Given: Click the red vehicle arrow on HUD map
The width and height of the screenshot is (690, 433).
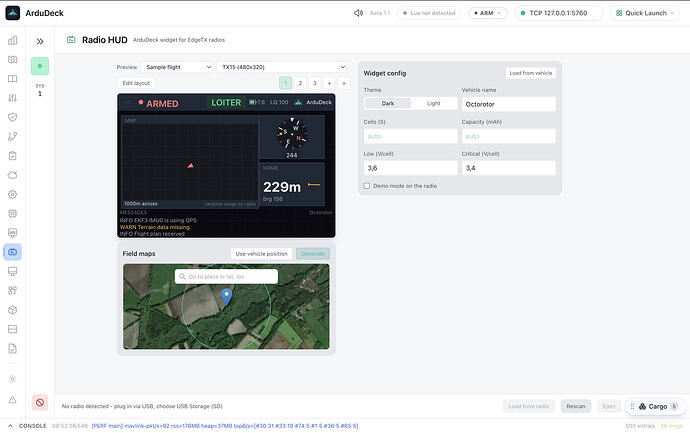Looking at the screenshot, I should [x=191, y=165].
